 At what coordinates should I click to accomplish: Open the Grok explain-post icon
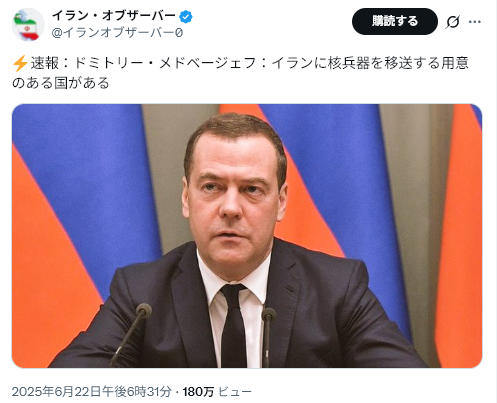(453, 22)
